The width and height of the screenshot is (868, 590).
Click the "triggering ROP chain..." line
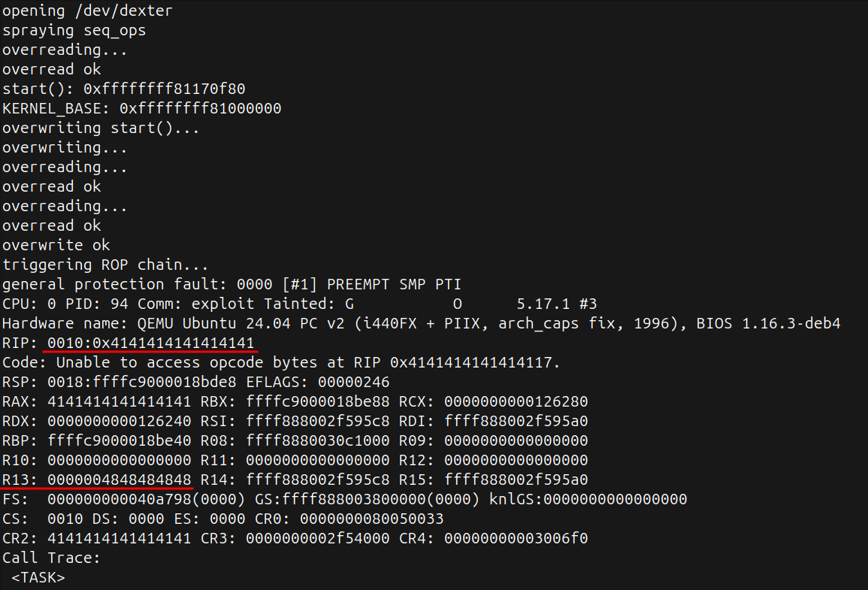point(105,265)
